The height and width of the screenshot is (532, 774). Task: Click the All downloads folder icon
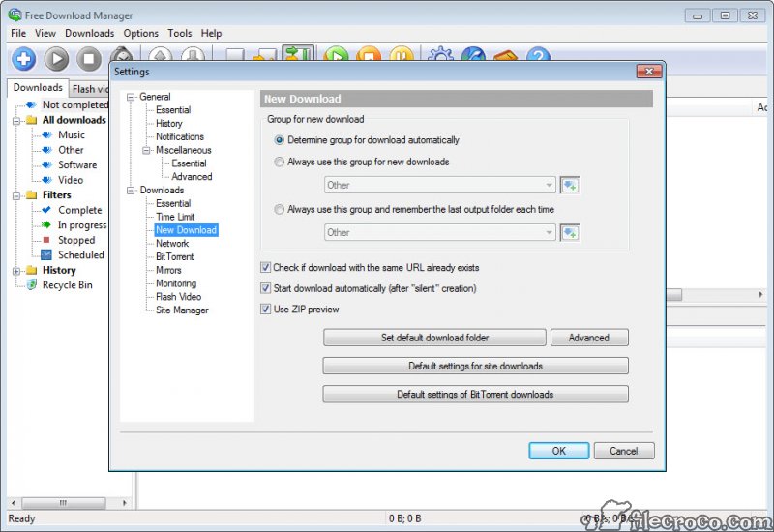pyautogui.click(x=32, y=120)
